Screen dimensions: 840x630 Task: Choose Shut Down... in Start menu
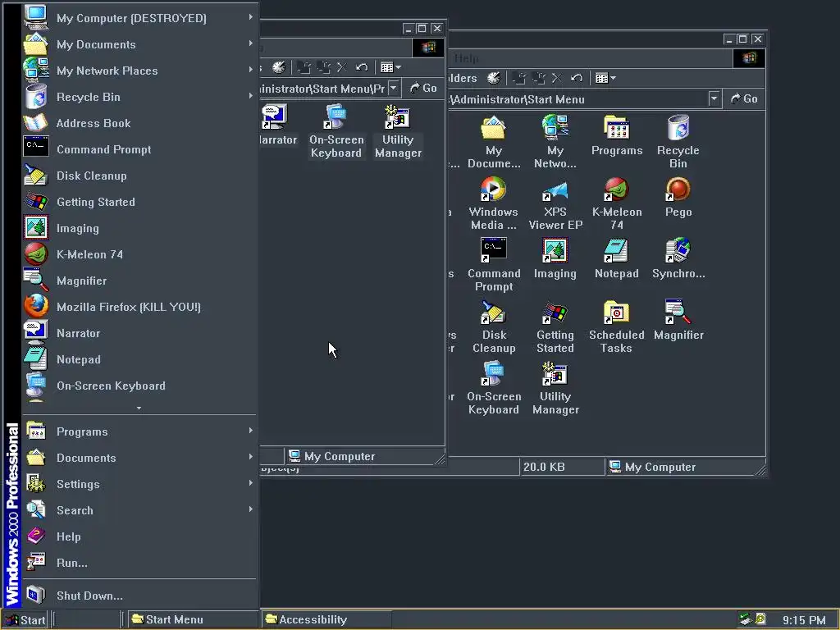pos(139,596)
